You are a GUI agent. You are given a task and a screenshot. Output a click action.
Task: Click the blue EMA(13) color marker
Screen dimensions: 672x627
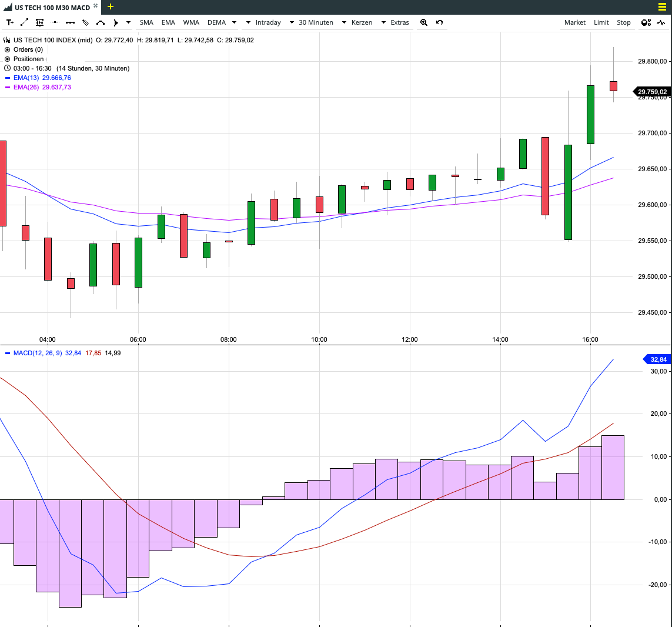[7, 78]
